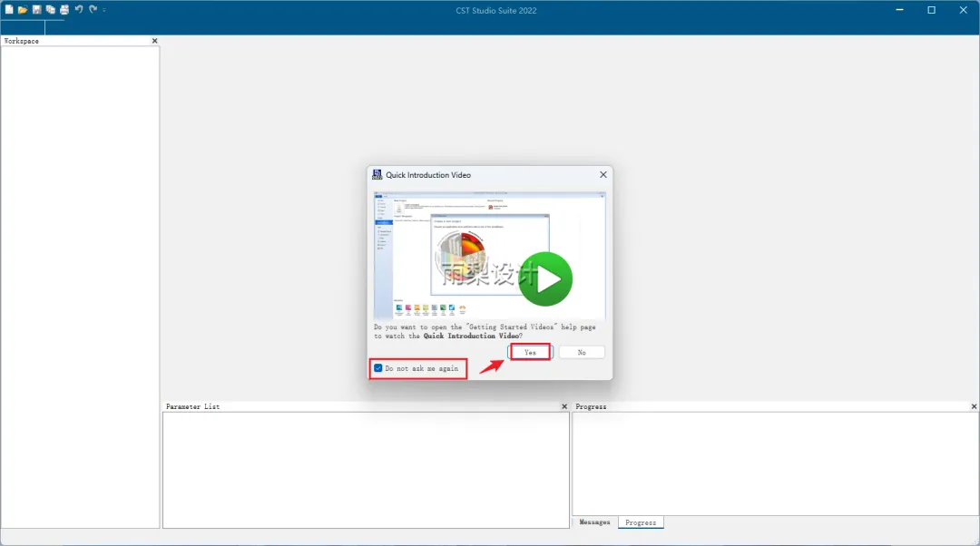Click the 'CST Studio Suite 2022' window title
The height and width of the screenshot is (546, 980).
click(x=496, y=11)
